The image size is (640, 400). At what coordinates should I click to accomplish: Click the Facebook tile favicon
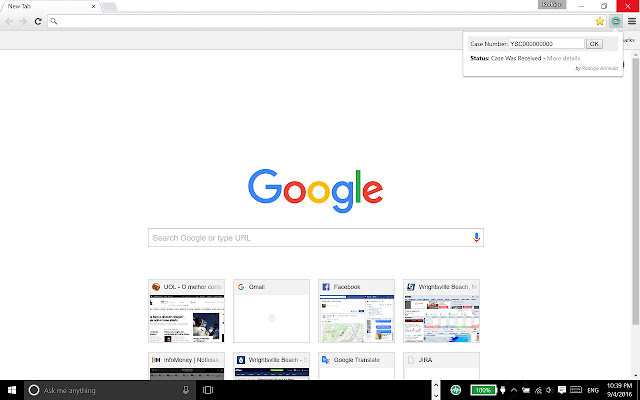(326, 287)
